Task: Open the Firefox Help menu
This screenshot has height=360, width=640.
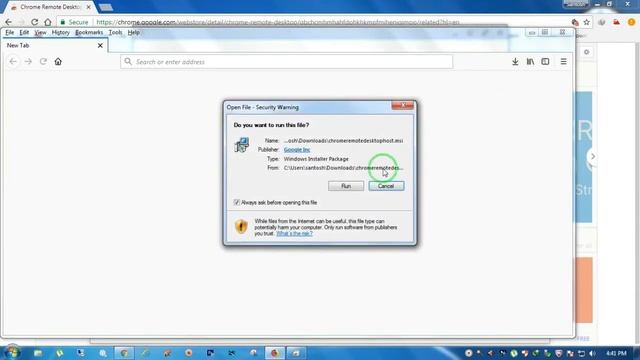Action: point(133,32)
